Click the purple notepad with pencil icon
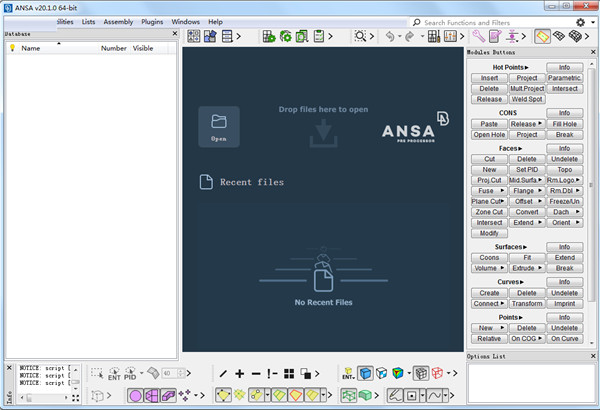 (495, 36)
